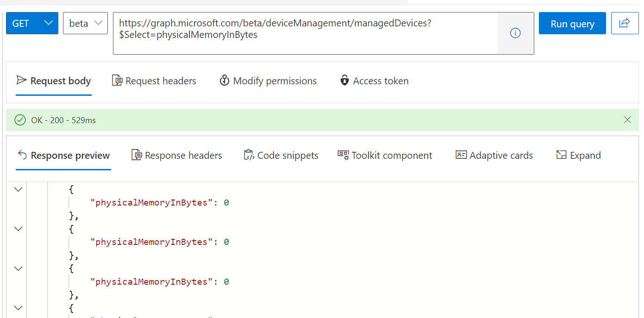Open the HTTP method GET dropdown
Screen dimensions: 644x318
(x=32, y=23)
